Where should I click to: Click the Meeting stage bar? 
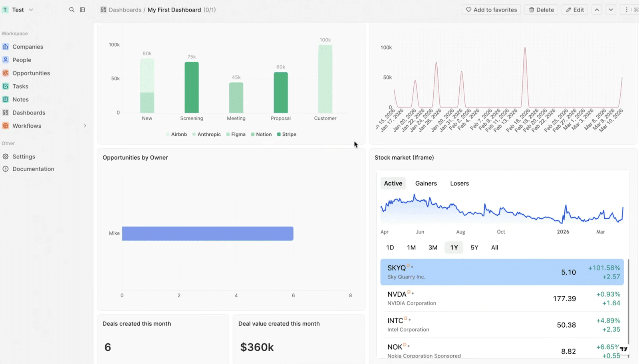[236, 98]
